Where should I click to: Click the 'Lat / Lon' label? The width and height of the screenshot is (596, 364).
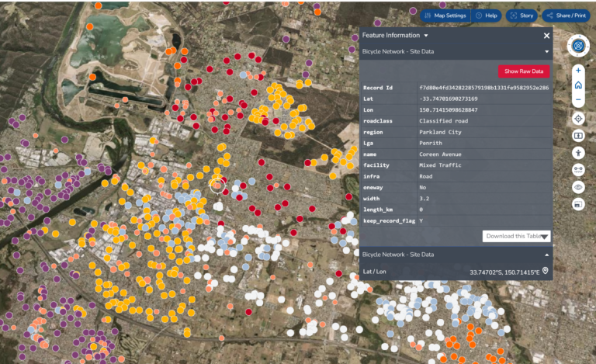[374, 272]
